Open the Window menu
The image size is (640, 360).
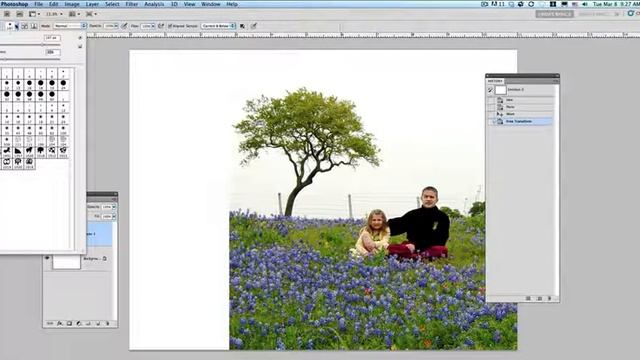pyautogui.click(x=211, y=4)
